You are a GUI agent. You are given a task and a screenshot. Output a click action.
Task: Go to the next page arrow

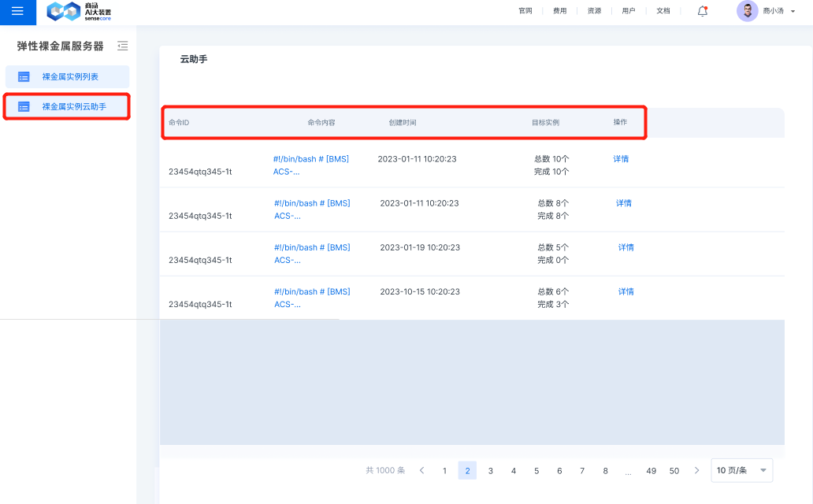click(696, 470)
